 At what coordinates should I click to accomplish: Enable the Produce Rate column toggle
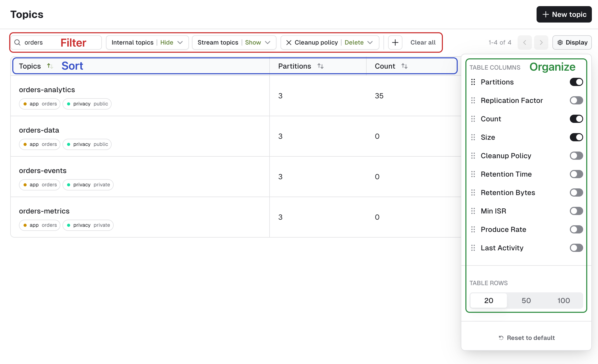pyautogui.click(x=576, y=229)
